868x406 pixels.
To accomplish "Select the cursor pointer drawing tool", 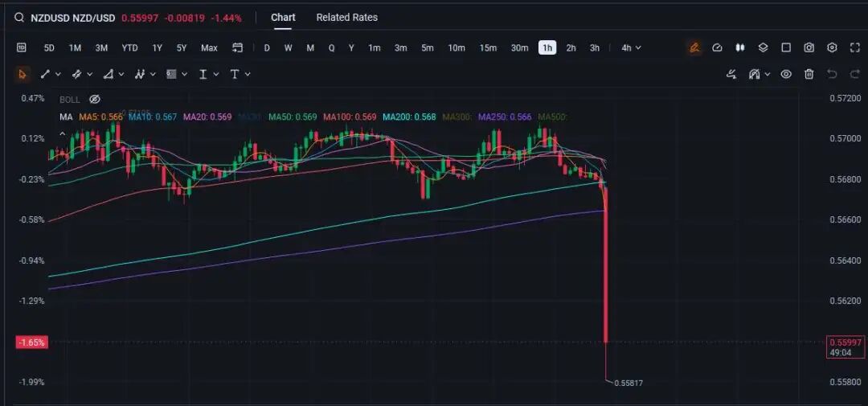I will (23, 74).
